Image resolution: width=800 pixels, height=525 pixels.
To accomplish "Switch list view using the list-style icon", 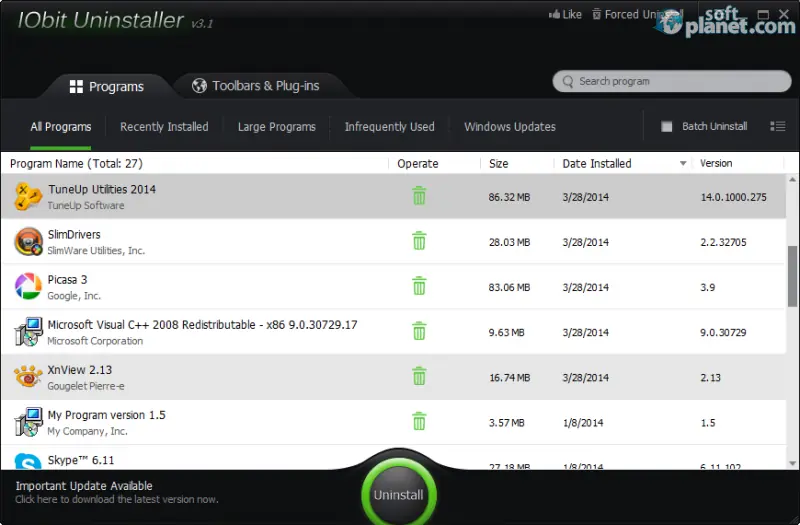I will coord(778,126).
